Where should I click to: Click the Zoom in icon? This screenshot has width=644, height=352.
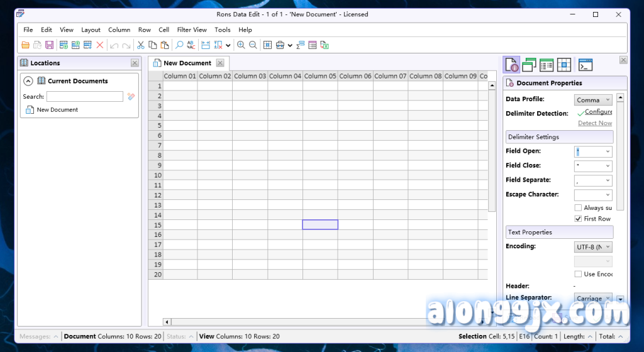[241, 45]
